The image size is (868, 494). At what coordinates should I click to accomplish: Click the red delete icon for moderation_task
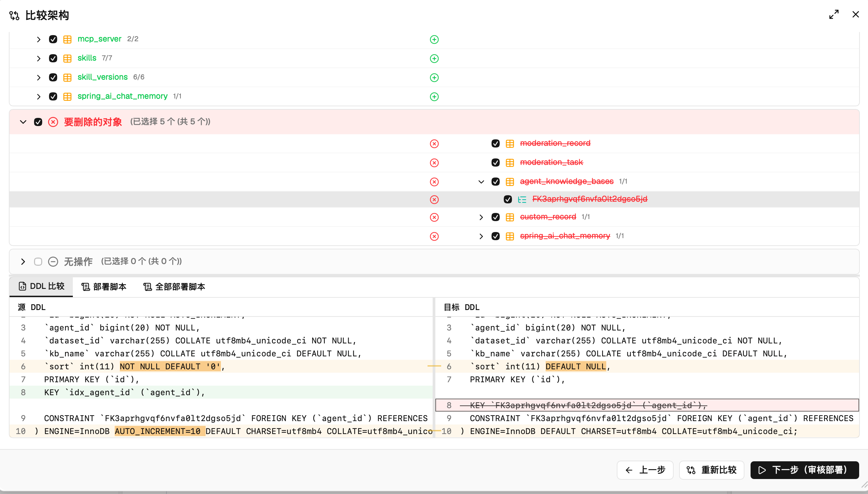(434, 163)
